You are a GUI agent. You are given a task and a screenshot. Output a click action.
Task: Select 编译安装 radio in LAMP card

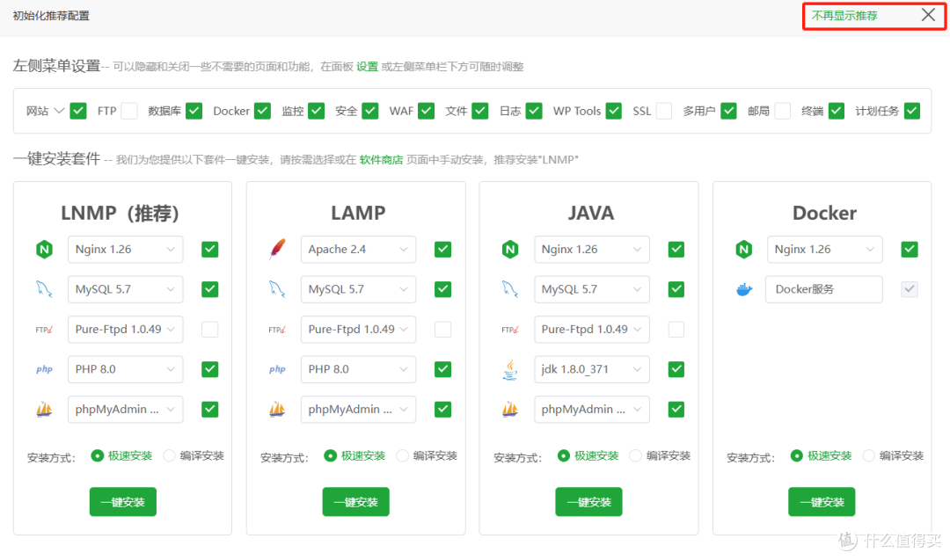[x=402, y=455]
